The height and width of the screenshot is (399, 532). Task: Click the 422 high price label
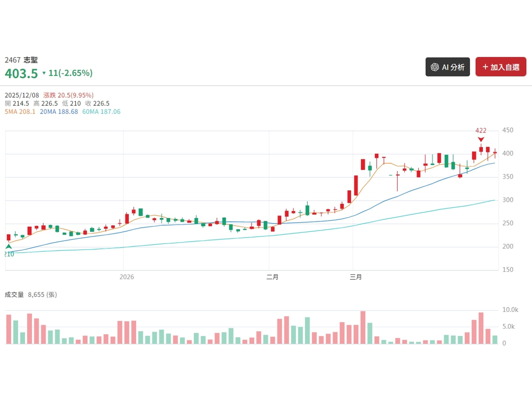tap(481, 131)
